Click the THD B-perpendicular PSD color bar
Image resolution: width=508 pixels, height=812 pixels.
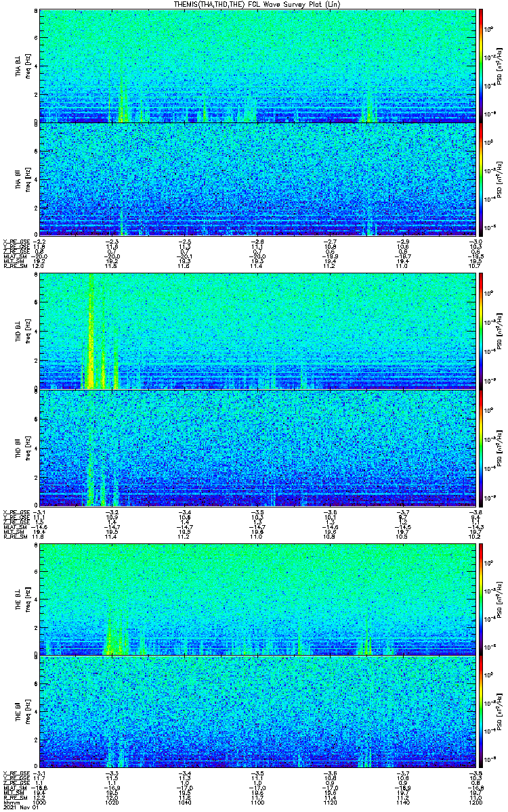(x=482, y=332)
